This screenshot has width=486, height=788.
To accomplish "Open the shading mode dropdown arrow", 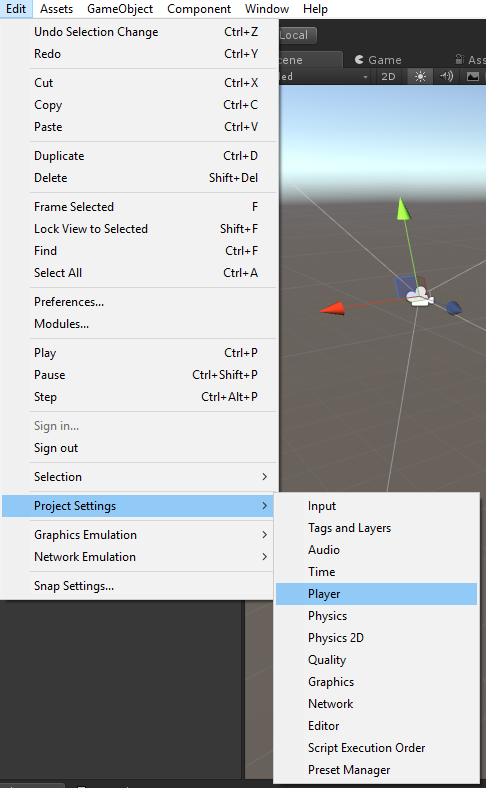I will tap(365, 77).
